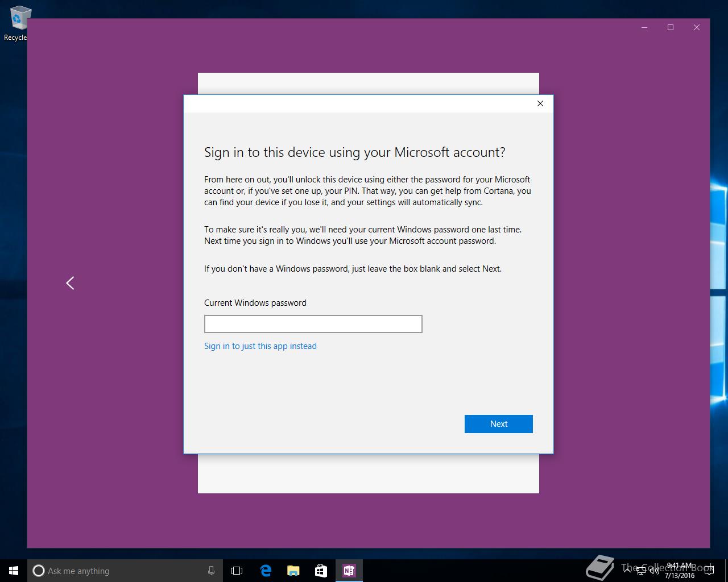Close the purple OneNote window
728x582 pixels.
point(697,27)
